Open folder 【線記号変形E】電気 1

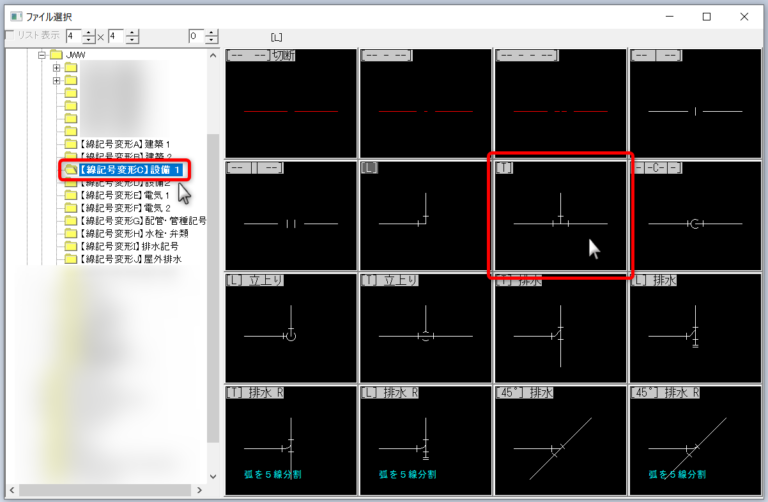124,195
